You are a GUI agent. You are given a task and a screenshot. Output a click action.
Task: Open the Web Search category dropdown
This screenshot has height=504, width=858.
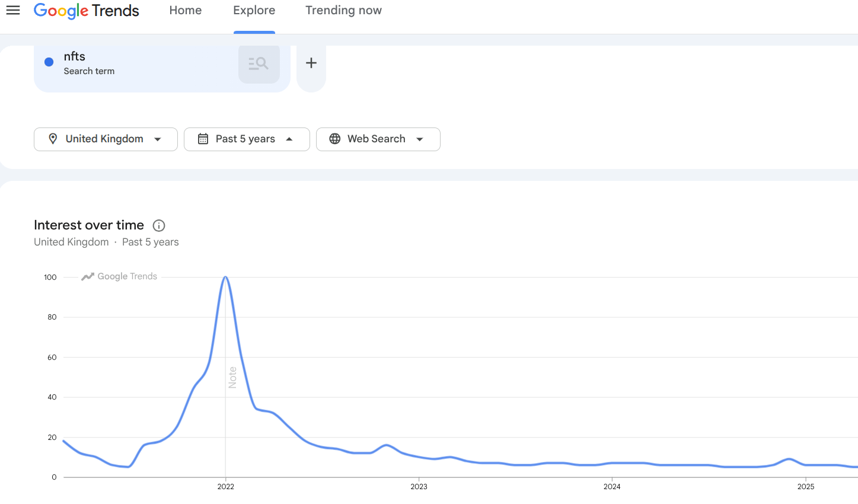coord(378,139)
